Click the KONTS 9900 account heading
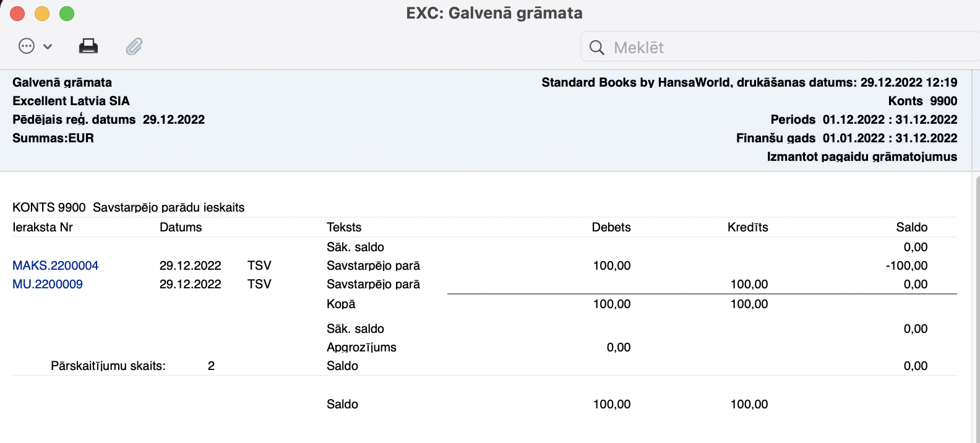 click(128, 207)
